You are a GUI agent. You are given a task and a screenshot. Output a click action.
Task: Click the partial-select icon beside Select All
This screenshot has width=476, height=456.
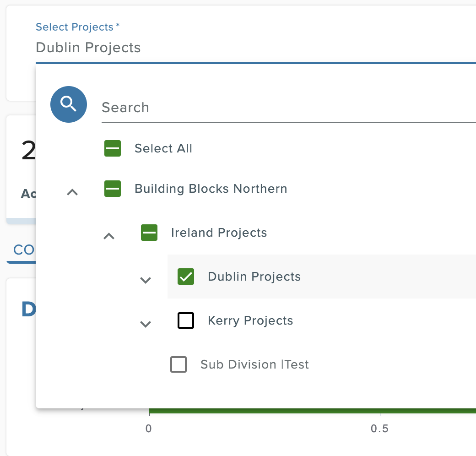click(113, 148)
